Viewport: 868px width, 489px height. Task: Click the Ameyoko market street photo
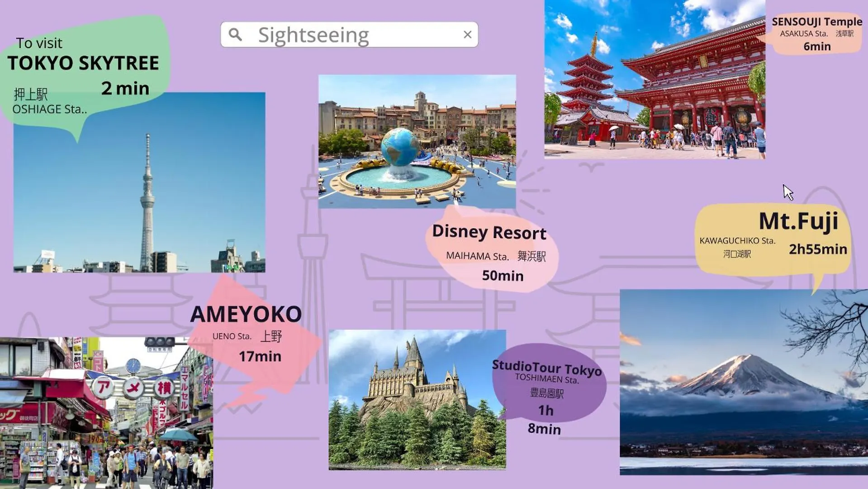(106, 412)
